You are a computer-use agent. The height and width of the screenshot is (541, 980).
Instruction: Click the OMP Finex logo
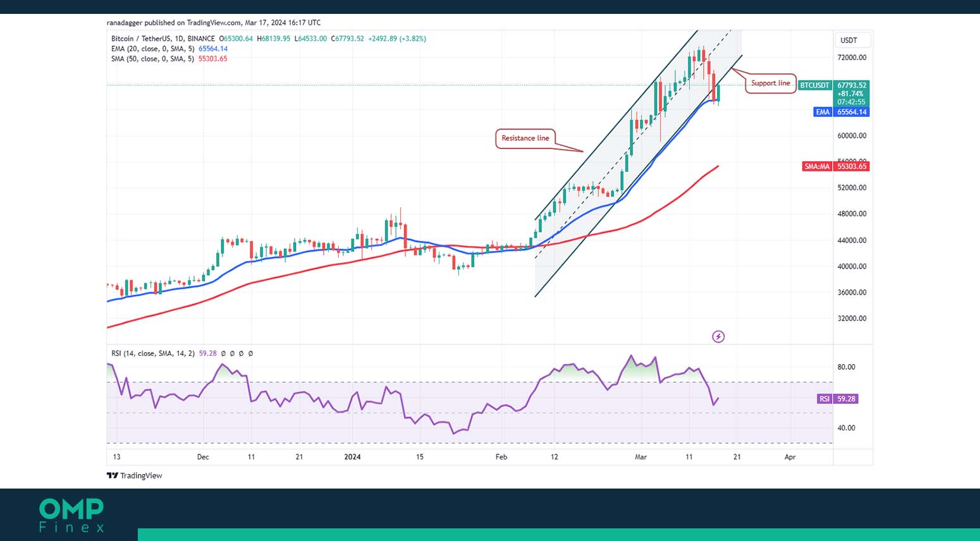point(71,516)
